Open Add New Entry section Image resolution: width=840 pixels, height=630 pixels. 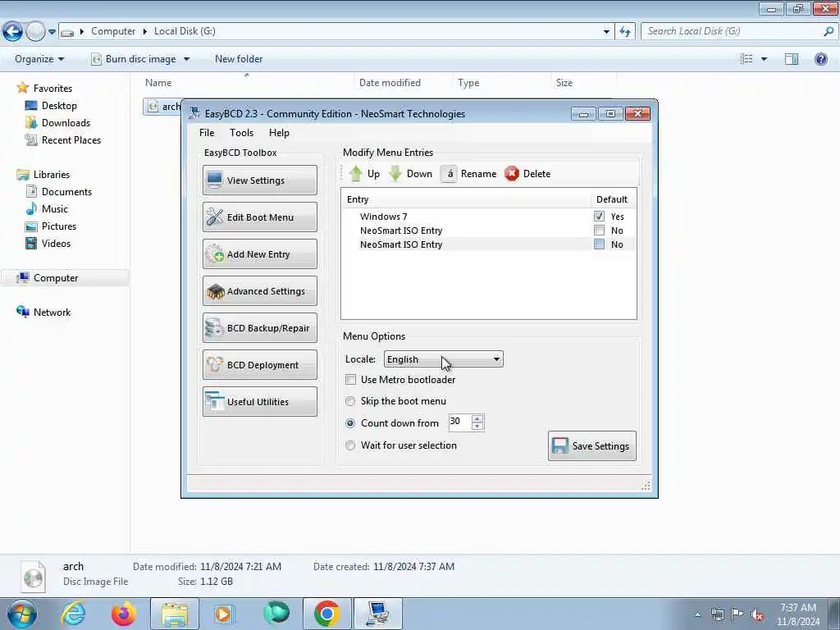tap(260, 254)
